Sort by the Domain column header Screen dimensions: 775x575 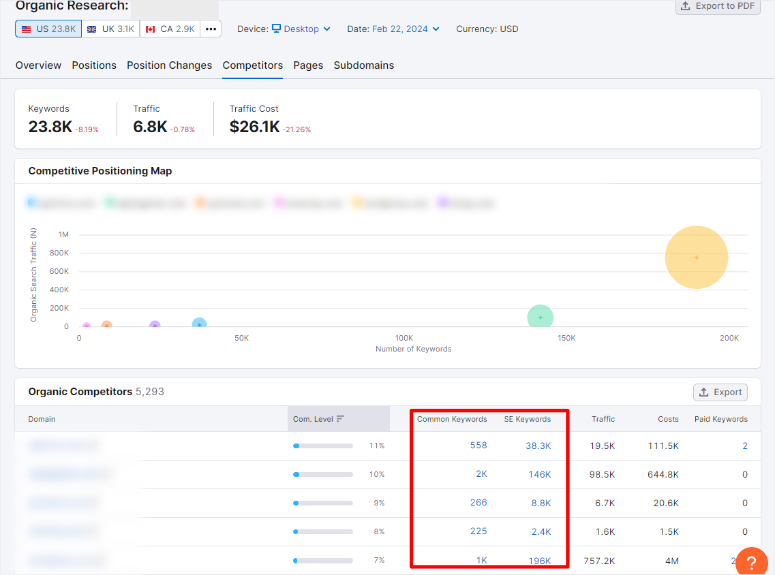(42, 419)
